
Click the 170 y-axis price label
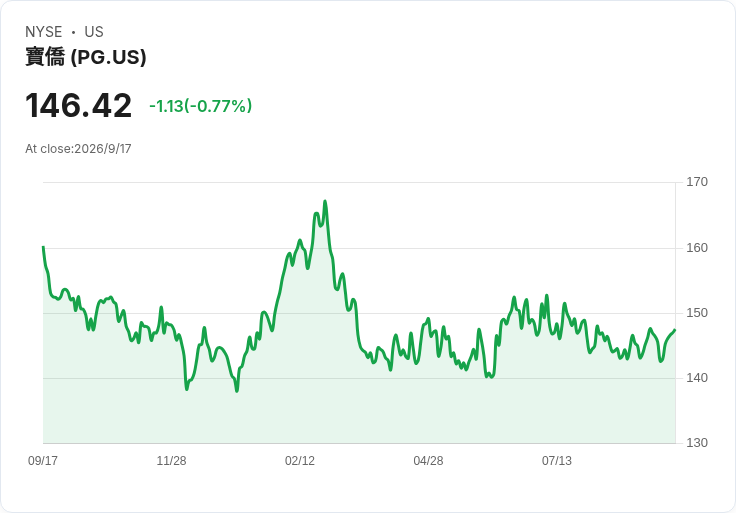[x=697, y=182]
